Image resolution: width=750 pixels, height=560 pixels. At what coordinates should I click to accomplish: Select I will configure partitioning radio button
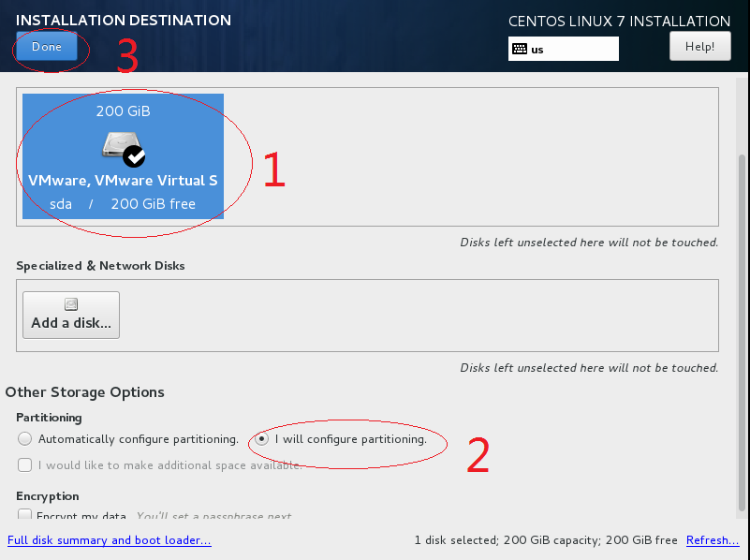[x=261, y=438]
